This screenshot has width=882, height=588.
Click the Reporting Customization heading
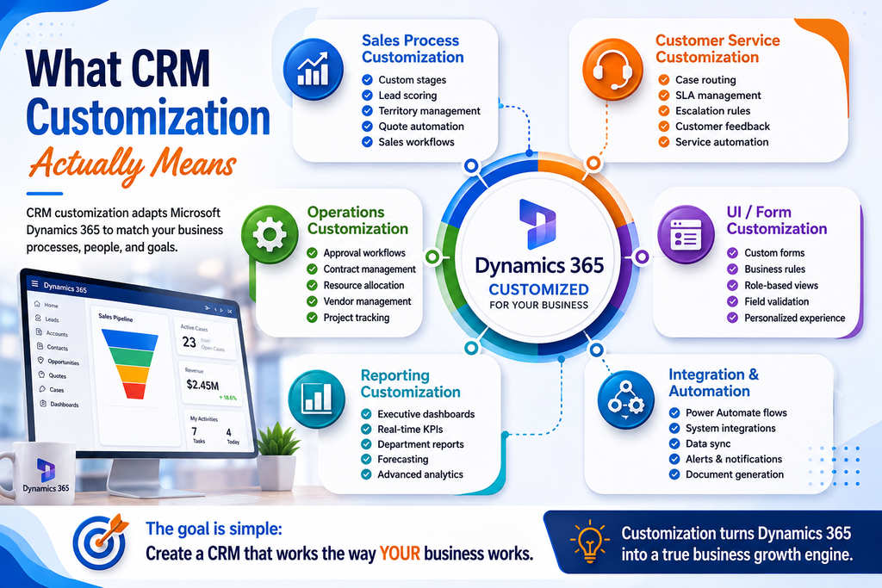point(411,383)
